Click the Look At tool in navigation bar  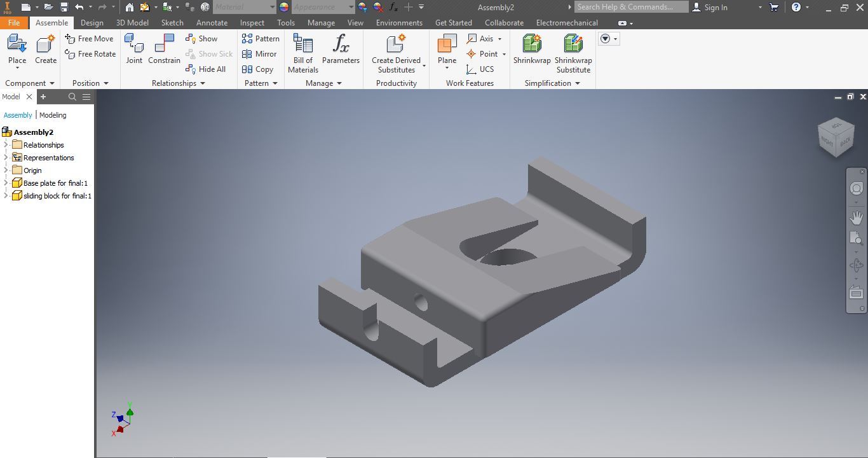click(857, 293)
